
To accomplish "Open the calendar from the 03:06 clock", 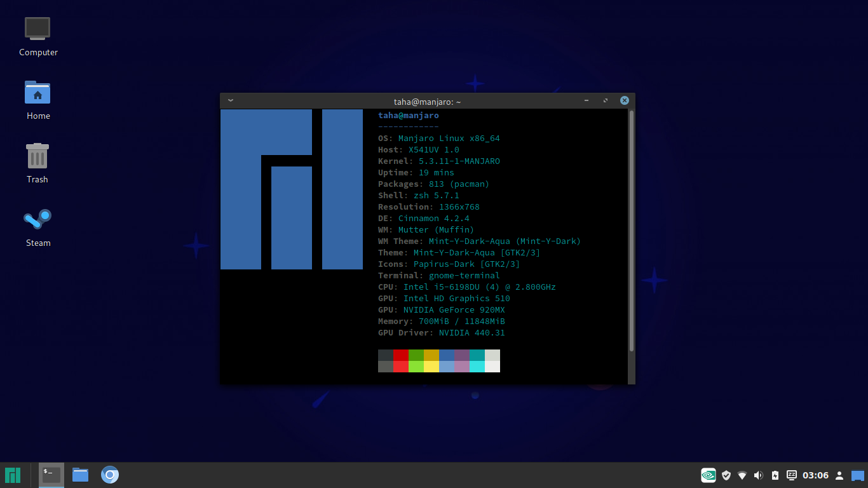I will point(816,475).
